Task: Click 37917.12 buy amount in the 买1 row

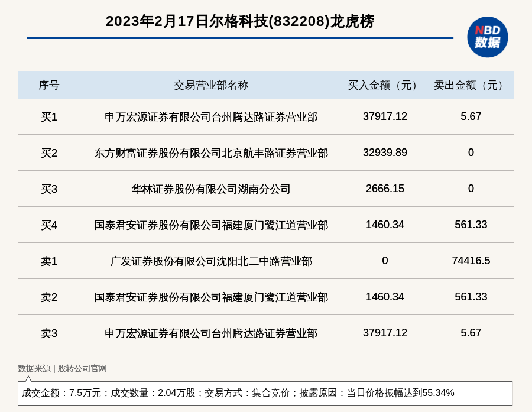Action: point(385,116)
